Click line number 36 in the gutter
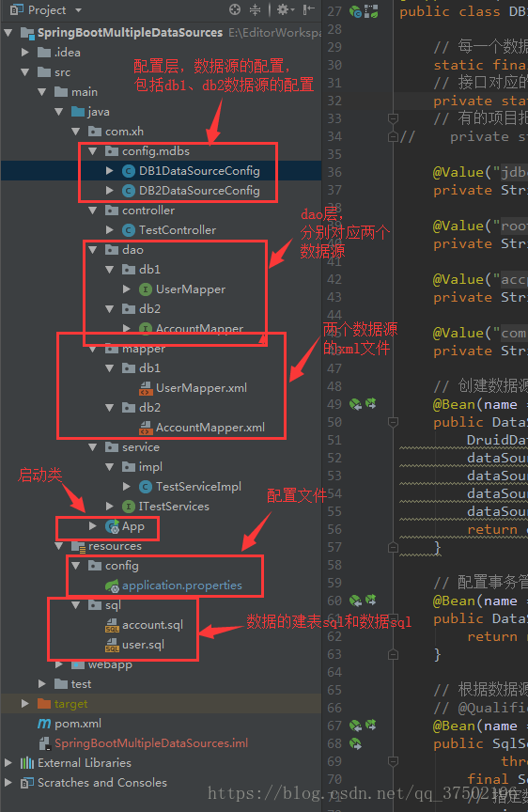This screenshot has width=528, height=812. (x=334, y=172)
